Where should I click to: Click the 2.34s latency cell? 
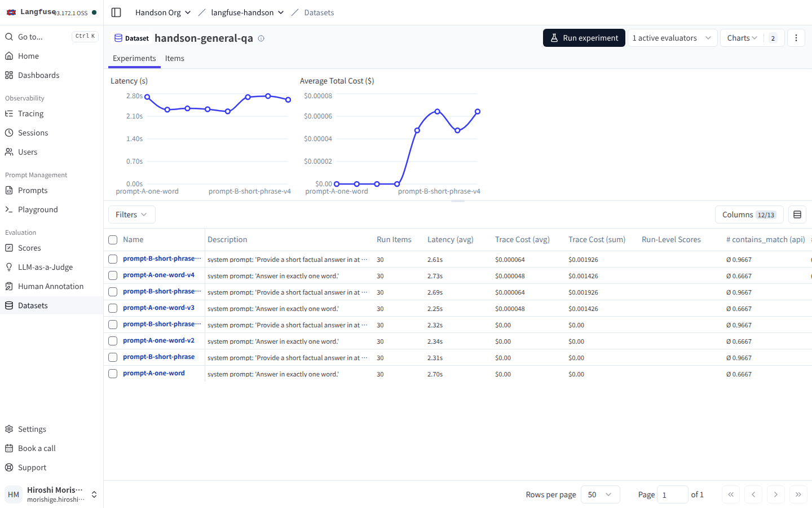[x=435, y=341]
